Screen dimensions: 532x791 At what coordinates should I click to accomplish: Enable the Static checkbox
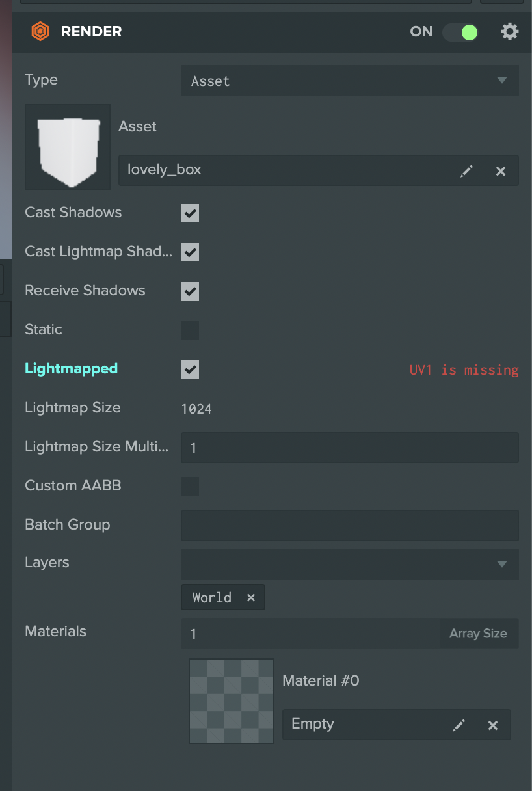pyautogui.click(x=189, y=330)
